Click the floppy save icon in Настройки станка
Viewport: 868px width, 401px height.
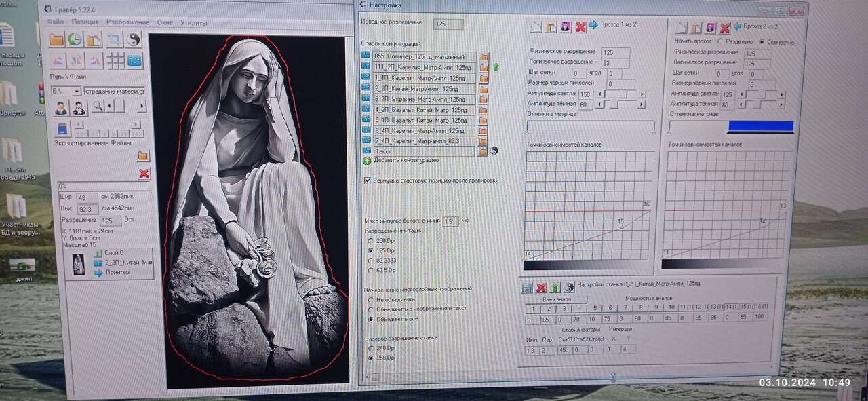click(527, 287)
